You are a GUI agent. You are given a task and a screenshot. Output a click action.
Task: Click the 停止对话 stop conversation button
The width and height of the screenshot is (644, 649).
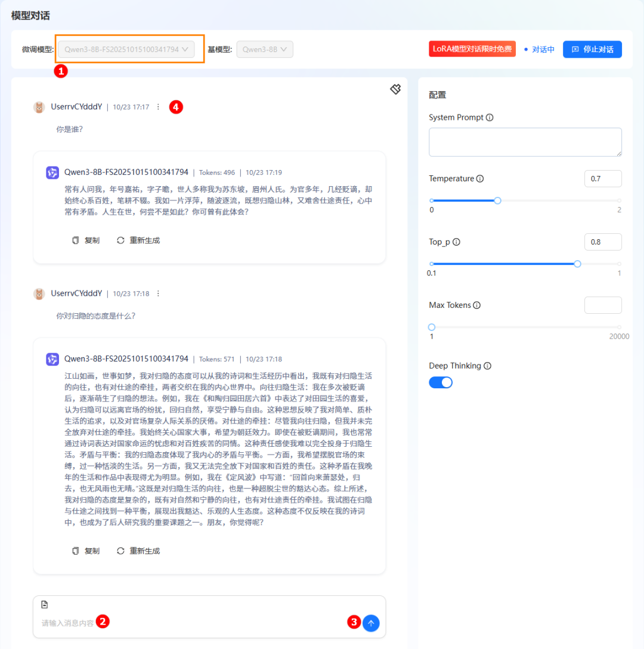[x=592, y=49]
